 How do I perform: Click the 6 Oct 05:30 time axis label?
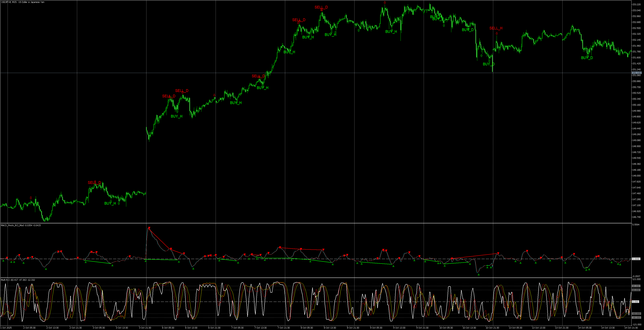pos(168,328)
